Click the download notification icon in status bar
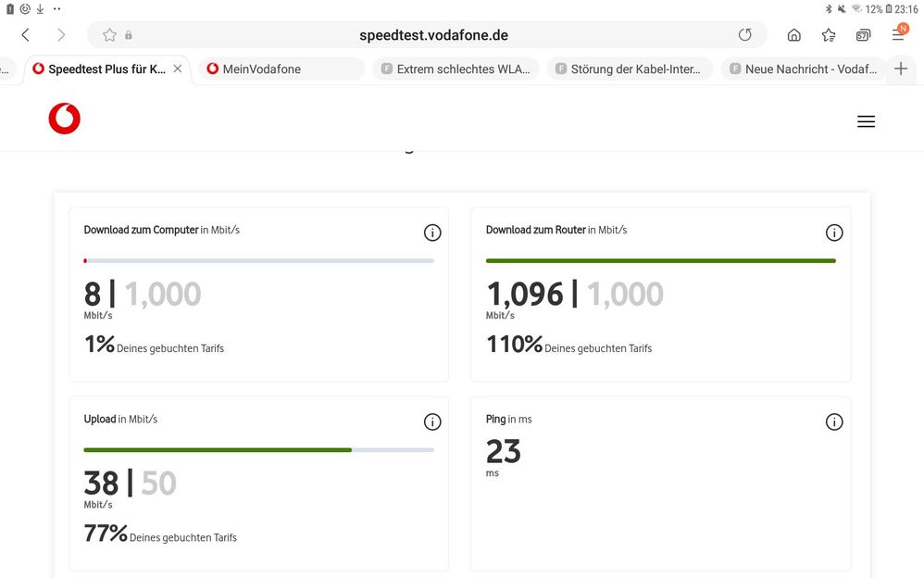Viewport: 924px width, 578px height. pos(40,9)
